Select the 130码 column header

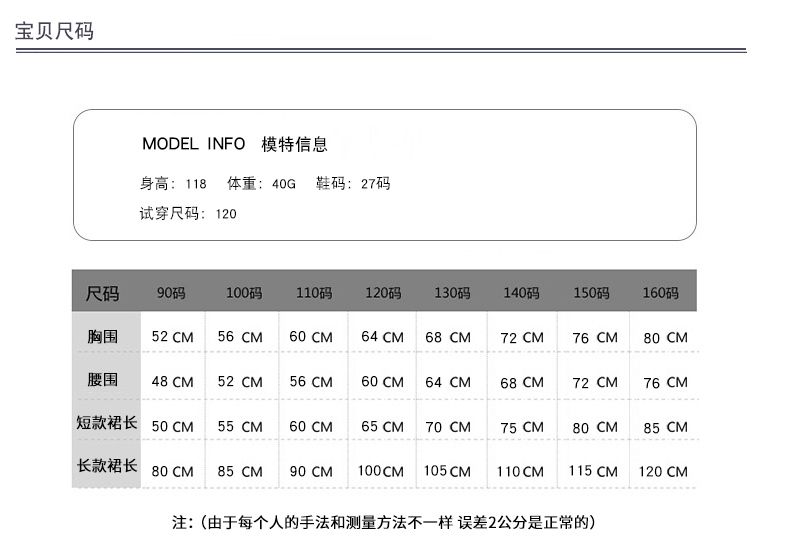pyautogui.click(x=452, y=293)
